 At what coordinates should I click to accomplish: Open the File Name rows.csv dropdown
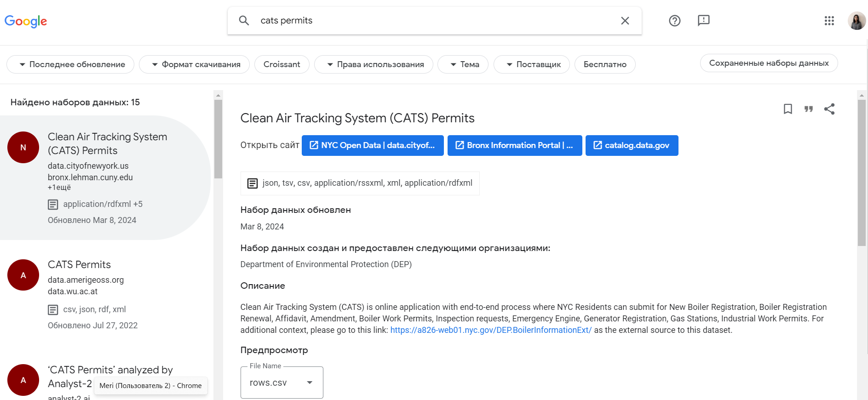coord(282,383)
